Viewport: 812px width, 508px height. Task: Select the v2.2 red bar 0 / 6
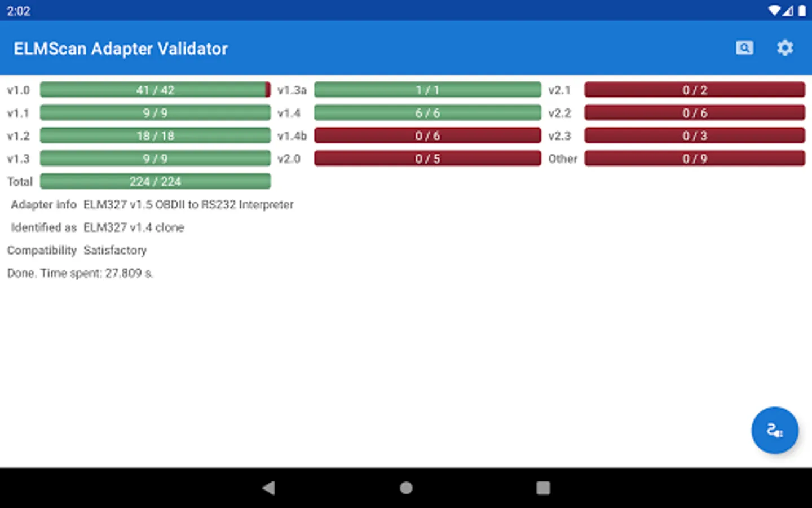pos(695,113)
